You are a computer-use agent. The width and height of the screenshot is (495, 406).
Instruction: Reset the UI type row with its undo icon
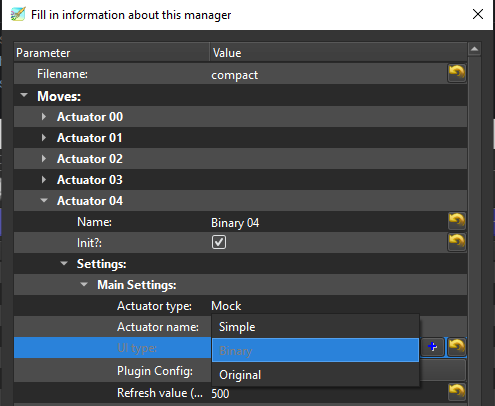tap(457, 347)
